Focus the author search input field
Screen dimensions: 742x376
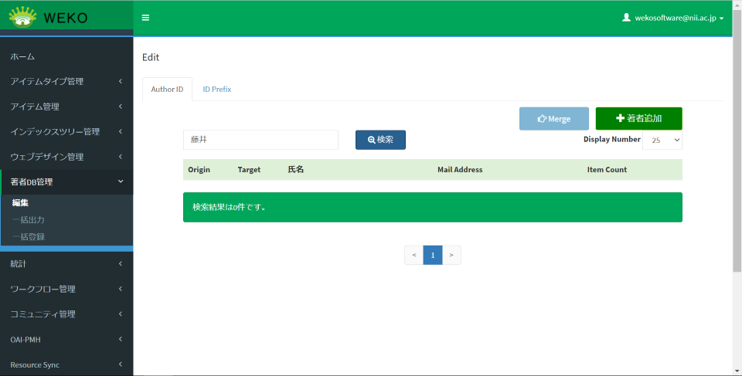pos(261,140)
